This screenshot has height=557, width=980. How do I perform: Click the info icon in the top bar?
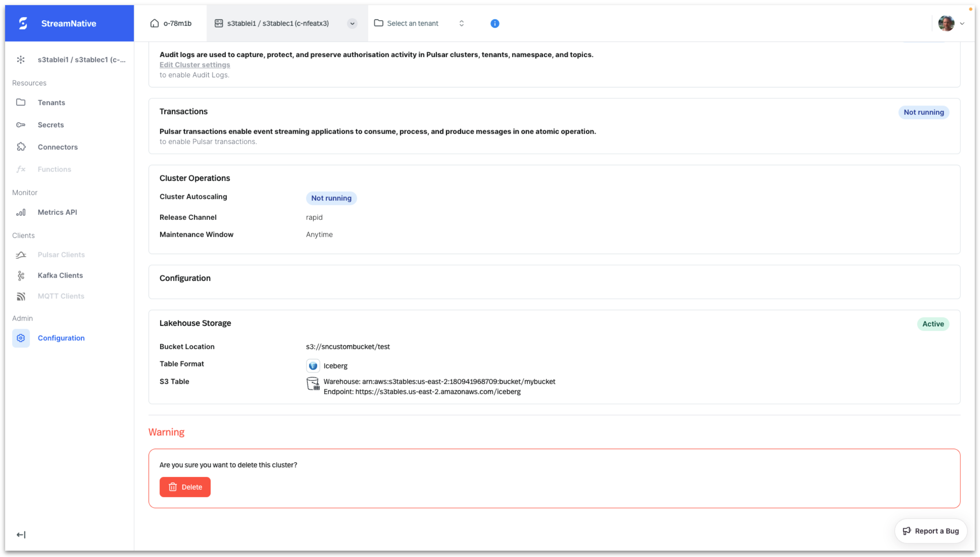(494, 23)
